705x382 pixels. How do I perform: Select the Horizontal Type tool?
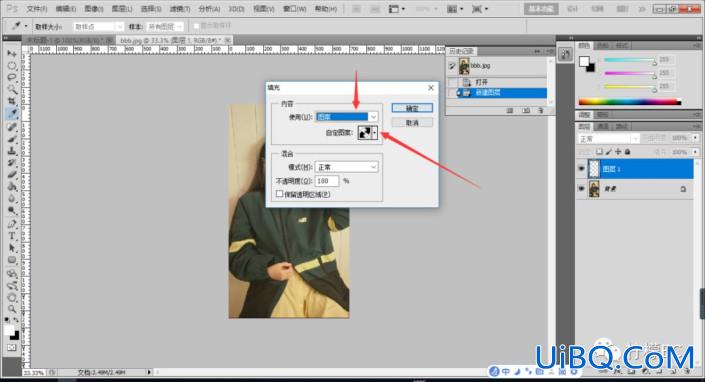[x=12, y=236]
